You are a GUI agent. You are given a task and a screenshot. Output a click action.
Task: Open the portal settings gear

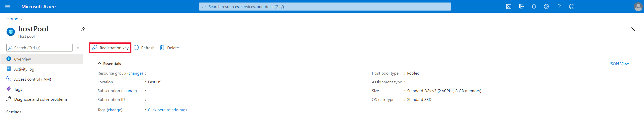click(x=546, y=7)
